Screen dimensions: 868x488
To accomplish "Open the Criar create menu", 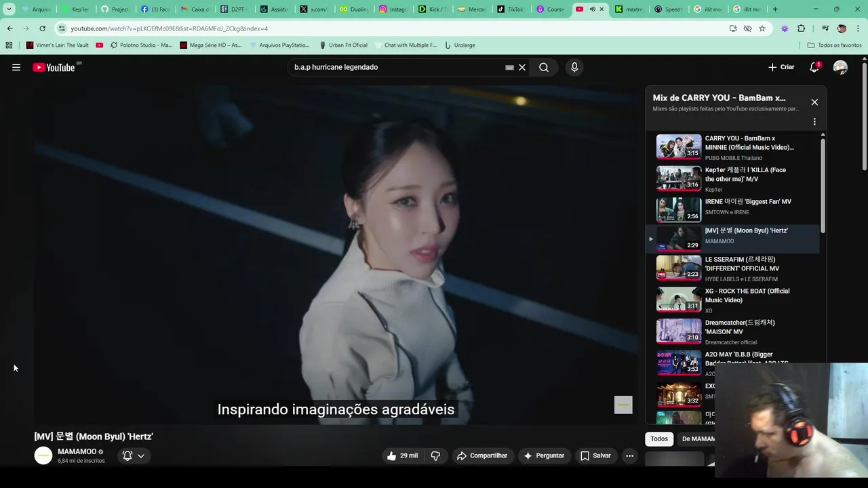I will pos(781,67).
